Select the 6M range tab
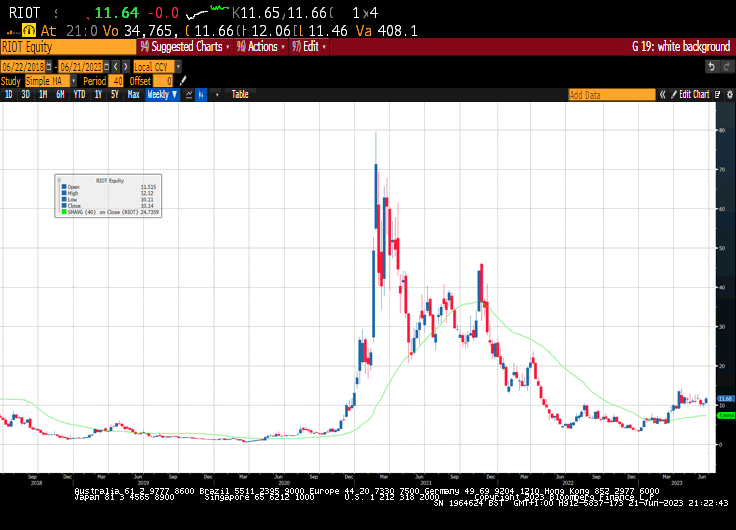Image resolution: width=736 pixels, height=530 pixels. [60, 94]
